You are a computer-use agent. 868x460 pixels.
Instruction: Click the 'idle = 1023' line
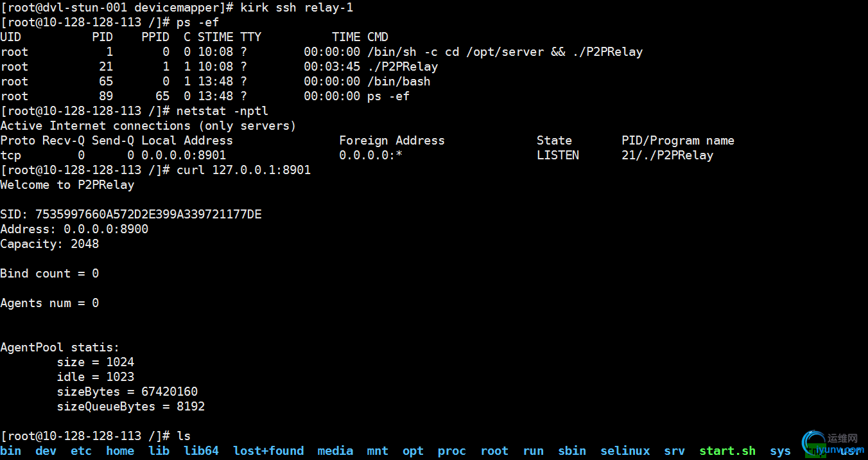96,377
